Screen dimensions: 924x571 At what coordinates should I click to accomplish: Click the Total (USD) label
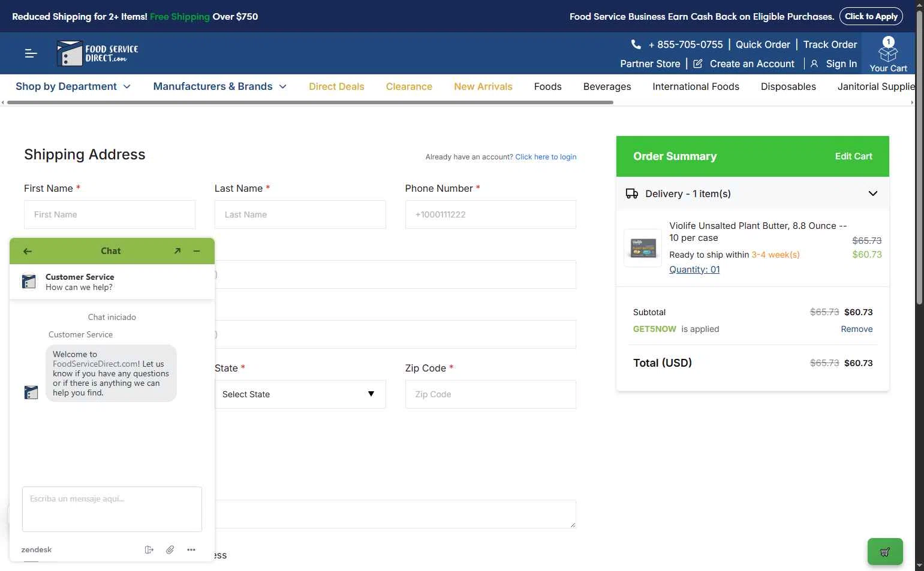[663, 362]
